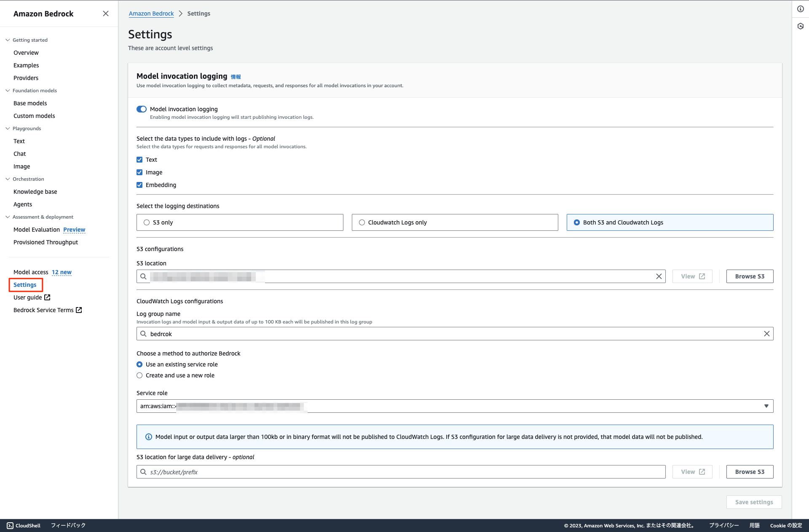Screen dimensions: 809x532
Task: Click into the S3 location input
Action: coord(401,276)
